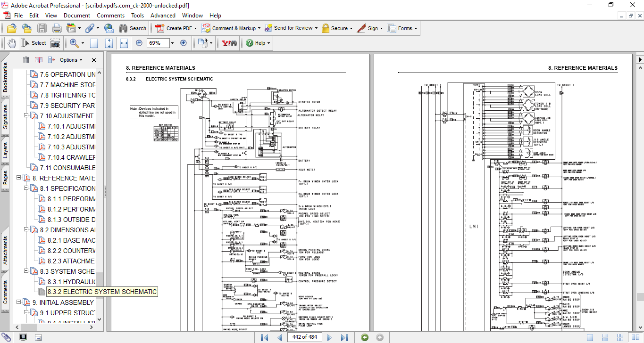
Task: Click the page number input field
Action: 305,337
